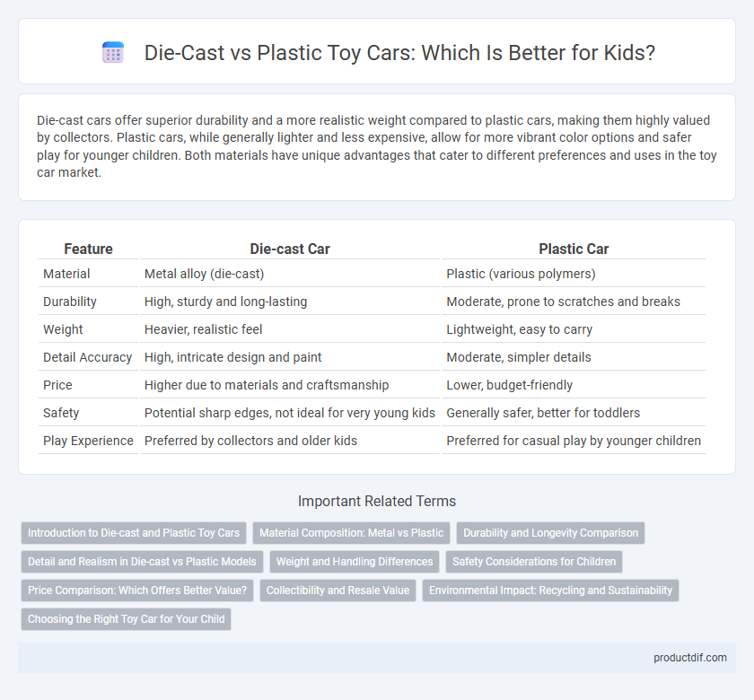Open Durability and Longevity Comparison tag
The image size is (754, 700).
(x=550, y=533)
